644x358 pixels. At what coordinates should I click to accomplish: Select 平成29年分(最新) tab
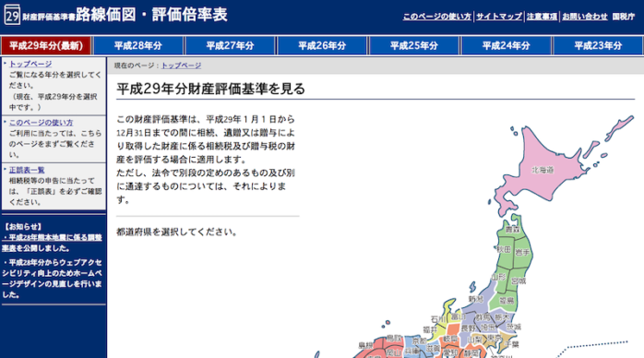pos(46,45)
